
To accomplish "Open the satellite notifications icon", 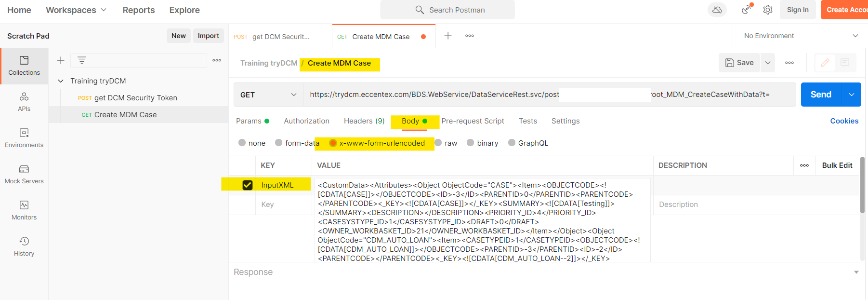I will click(747, 10).
